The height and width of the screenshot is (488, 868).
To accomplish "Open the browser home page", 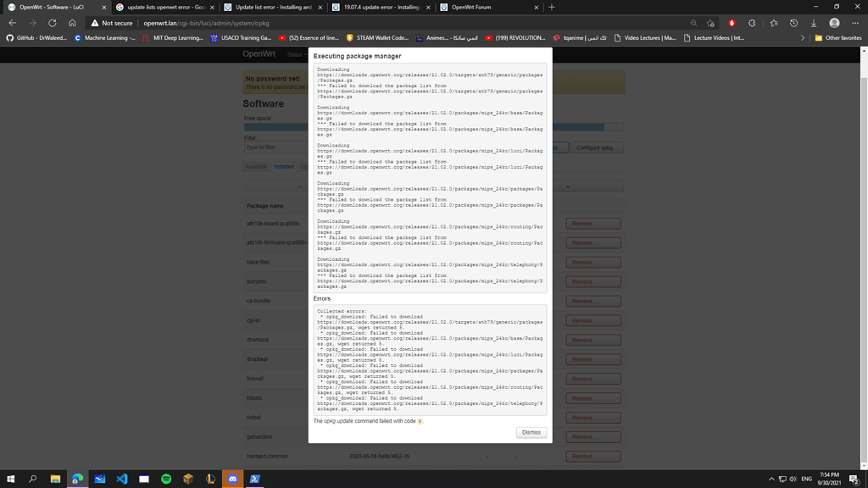I will (x=72, y=23).
